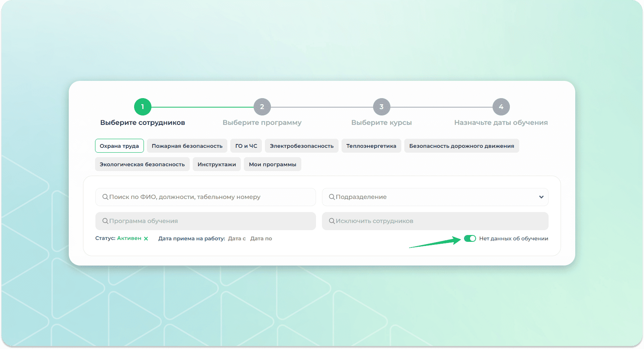Open the Исключить сотрудников selector
644x349 pixels.
(435, 221)
